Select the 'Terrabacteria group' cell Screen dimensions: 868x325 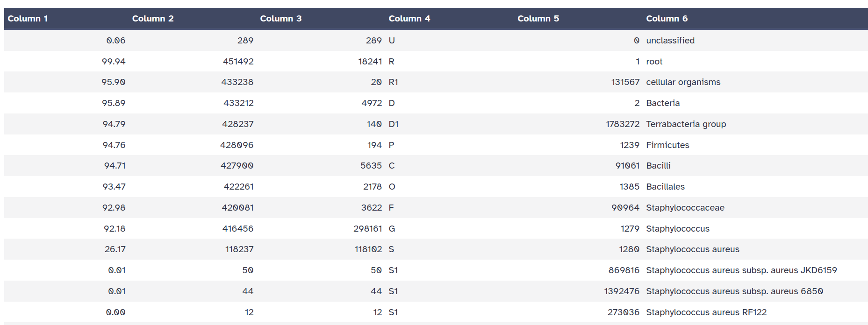[686, 124]
